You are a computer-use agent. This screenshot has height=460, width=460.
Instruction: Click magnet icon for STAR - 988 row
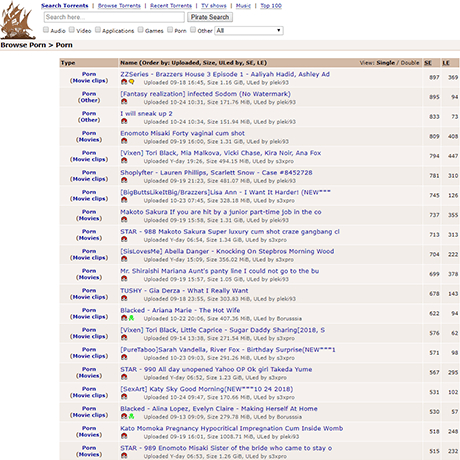point(124,239)
